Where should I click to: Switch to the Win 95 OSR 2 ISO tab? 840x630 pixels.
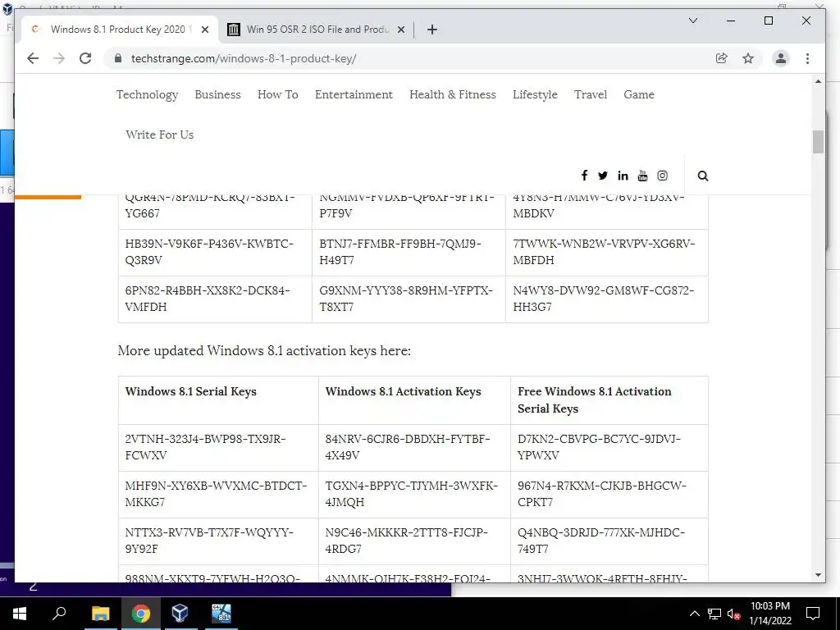click(x=316, y=30)
